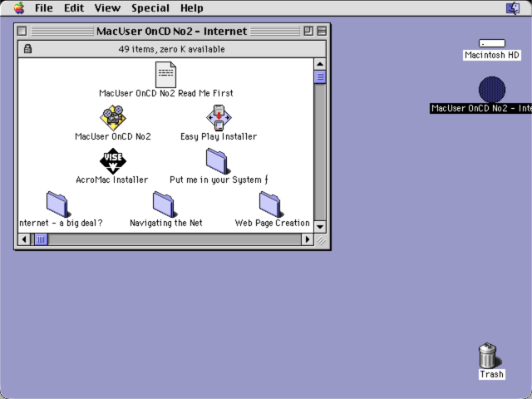Select the AcroMac Installer VISE icon
Viewport: 532px width, 399px height.
(113, 161)
